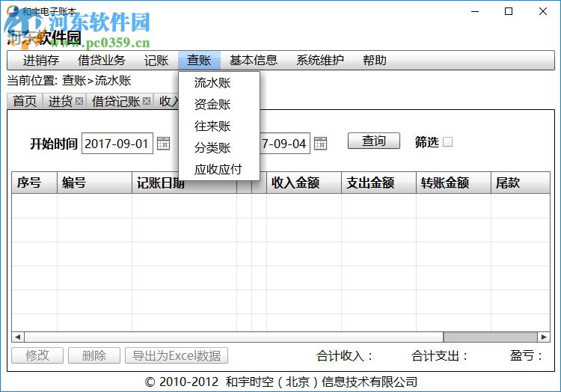Open the 基本信息 menu
Viewport: 561px width, 392px height.
[254, 60]
